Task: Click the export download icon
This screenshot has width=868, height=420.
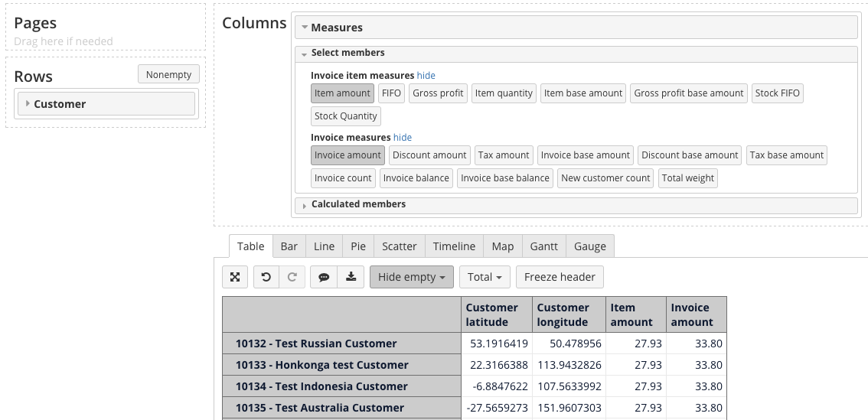Action: tap(351, 277)
